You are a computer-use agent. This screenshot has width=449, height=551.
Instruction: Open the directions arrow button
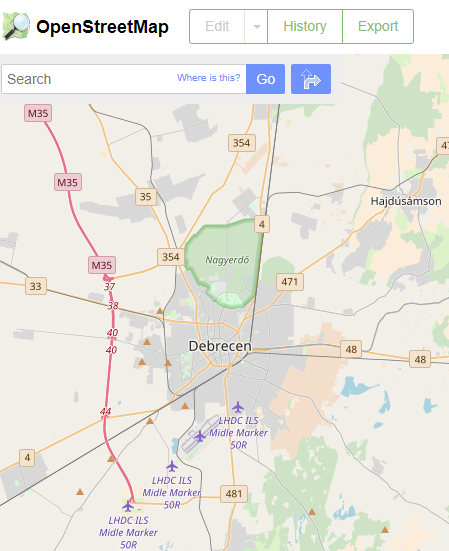[311, 79]
